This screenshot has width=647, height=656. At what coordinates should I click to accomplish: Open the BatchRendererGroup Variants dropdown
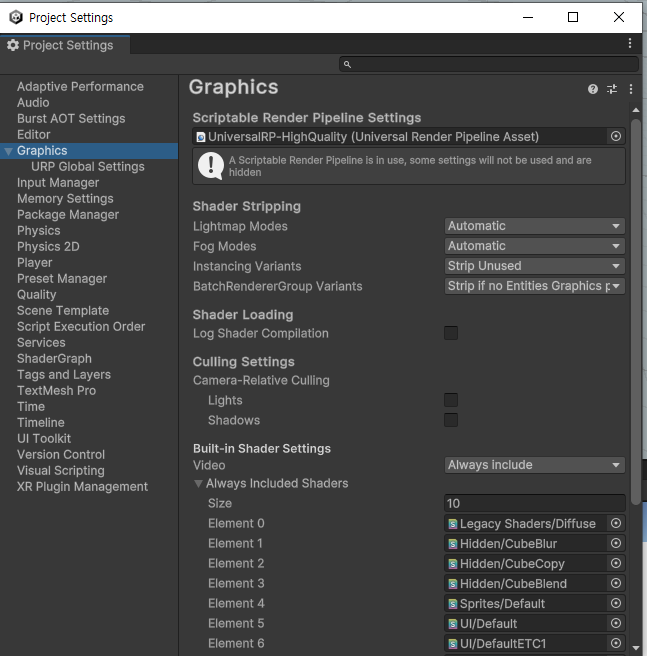pos(534,286)
